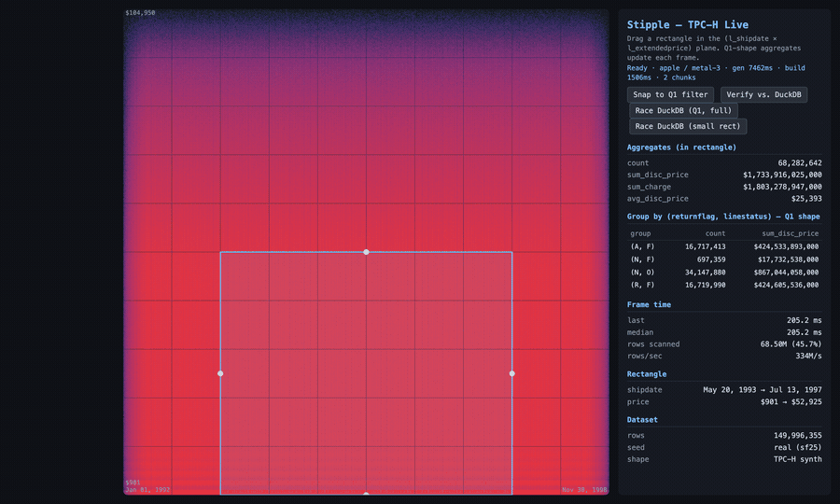840x504 pixels.
Task: Click the sum_charge value $1,803,278,947,000
Action: (782, 187)
